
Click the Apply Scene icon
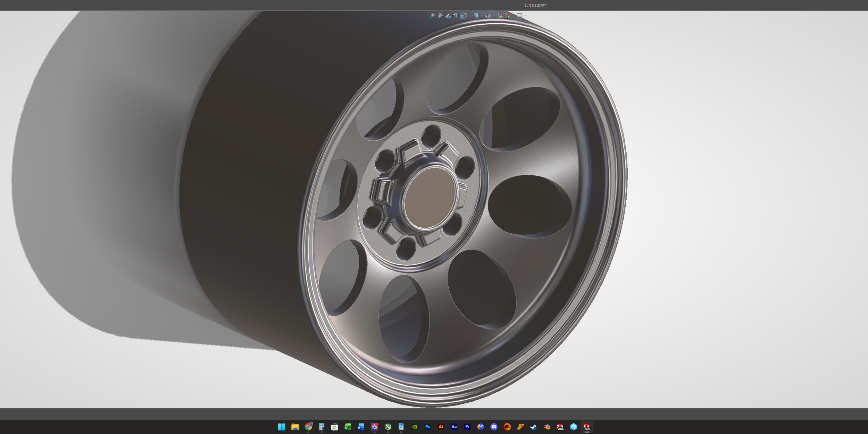click(508, 16)
